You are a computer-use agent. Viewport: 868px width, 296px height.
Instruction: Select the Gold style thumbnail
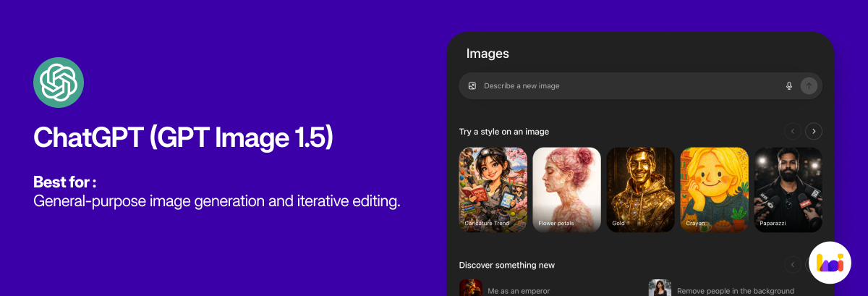641,190
